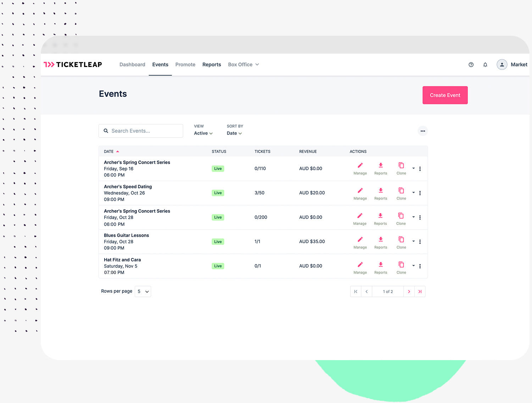The height and width of the screenshot is (403, 532).
Task: Click the Ticketleap logo
Action: [x=73, y=64]
